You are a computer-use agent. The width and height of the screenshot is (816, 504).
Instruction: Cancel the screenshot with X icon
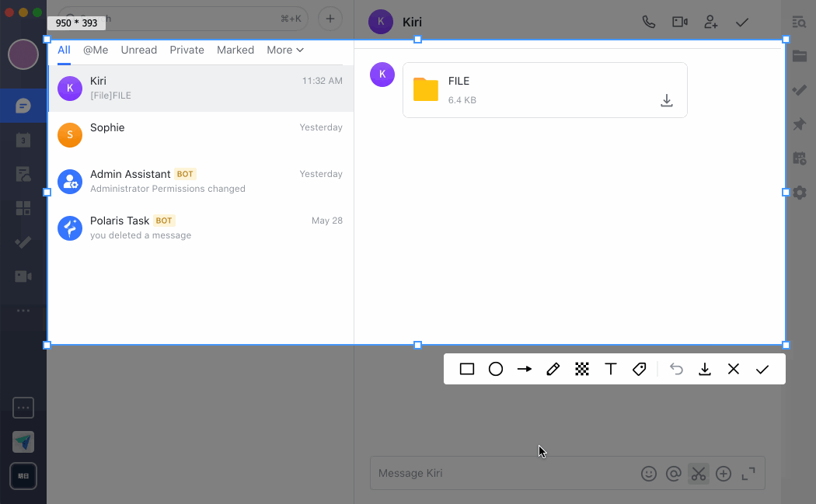point(734,370)
